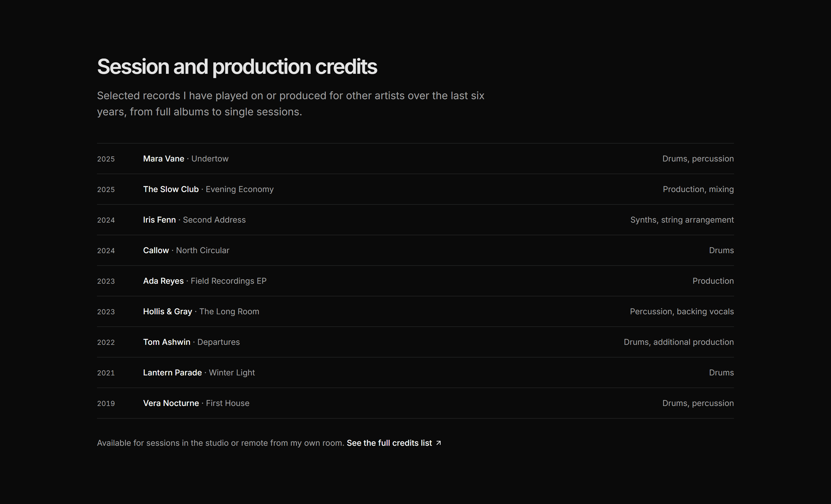The width and height of the screenshot is (831, 504).
Task: Click 'Drums, additional production' role text
Action: pyautogui.click(x=679, y=342)
